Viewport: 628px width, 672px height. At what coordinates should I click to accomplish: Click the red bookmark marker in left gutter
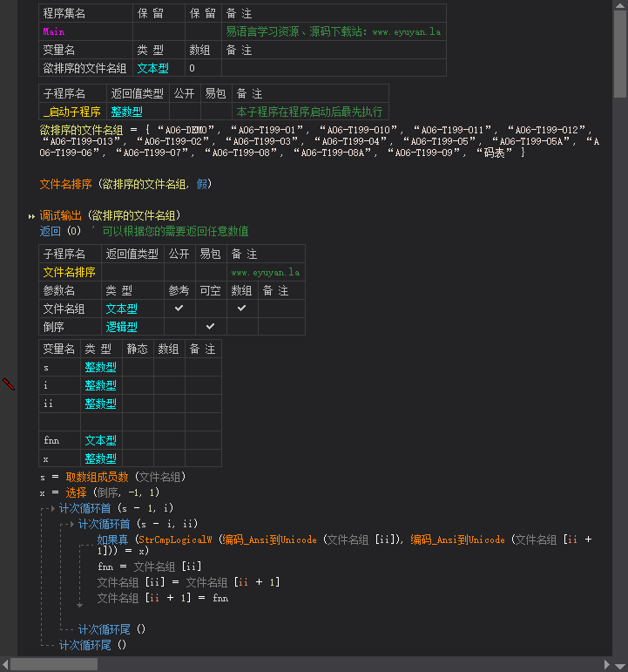pyautogui.click(x=9, y=384)
